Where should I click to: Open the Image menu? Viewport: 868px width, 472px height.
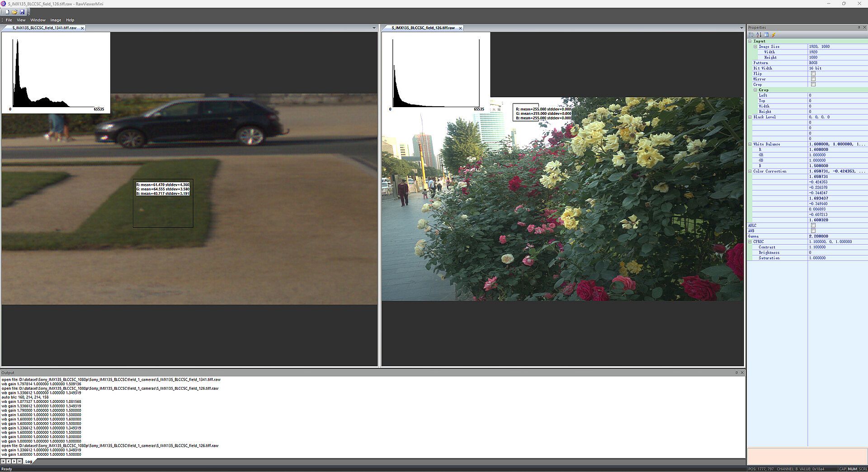click(56, 20)
